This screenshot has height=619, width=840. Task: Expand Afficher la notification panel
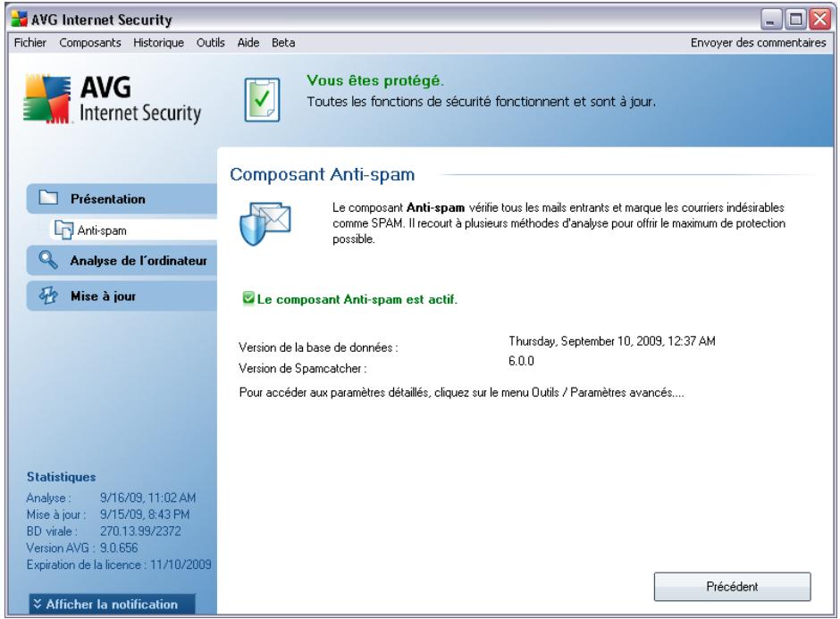pos(112,604)
